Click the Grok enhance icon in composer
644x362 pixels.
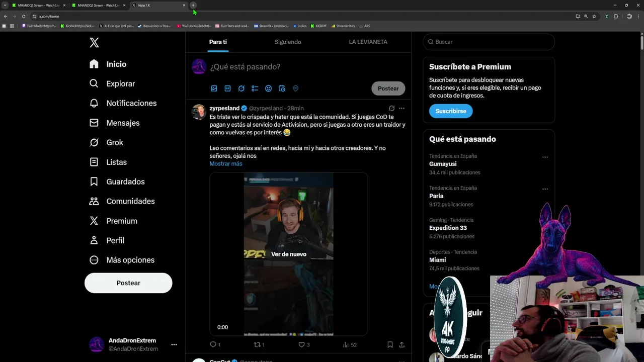click(241, 88)
